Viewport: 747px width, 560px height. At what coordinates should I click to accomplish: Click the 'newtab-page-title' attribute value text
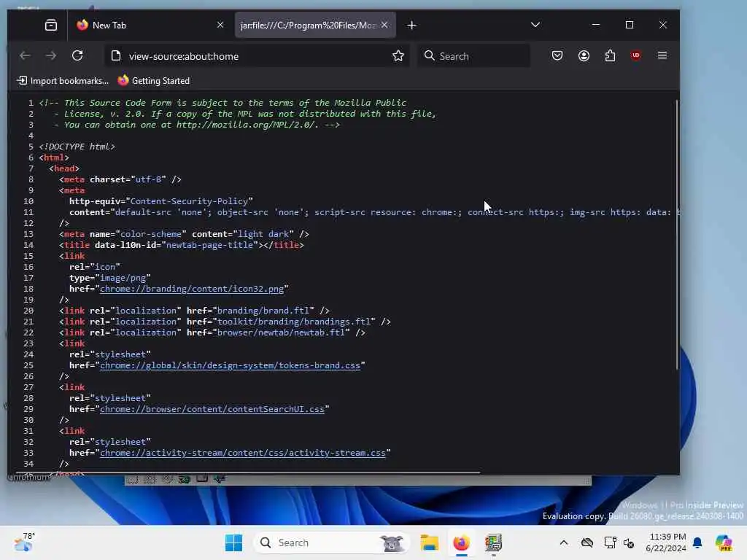pos(209,245)
